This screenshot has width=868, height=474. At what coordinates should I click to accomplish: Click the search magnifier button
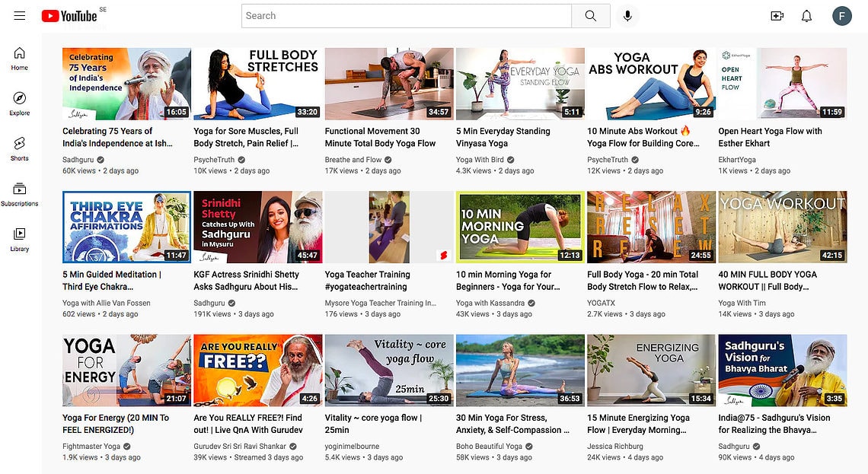pos(591,16)
